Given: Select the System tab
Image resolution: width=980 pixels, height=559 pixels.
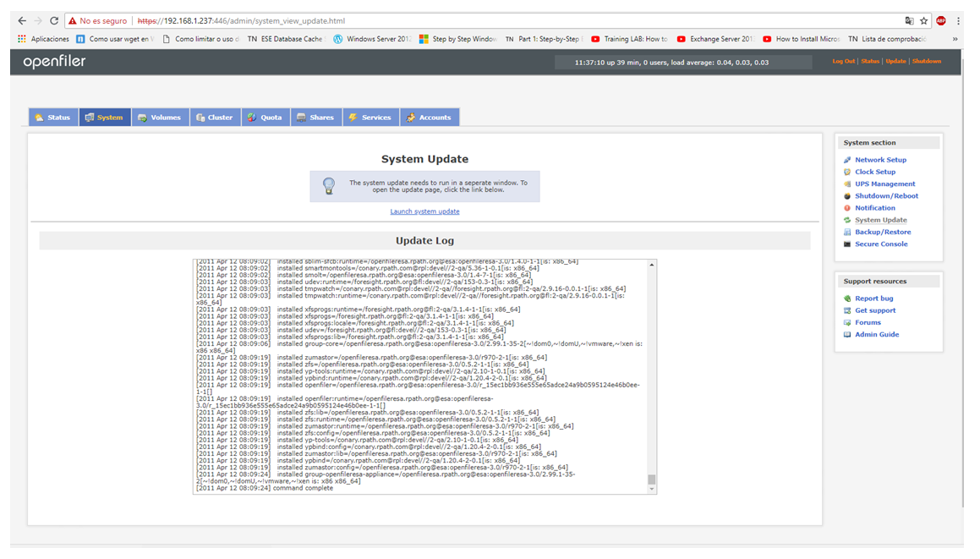Looking at the screenshot, I should [104, 118].
